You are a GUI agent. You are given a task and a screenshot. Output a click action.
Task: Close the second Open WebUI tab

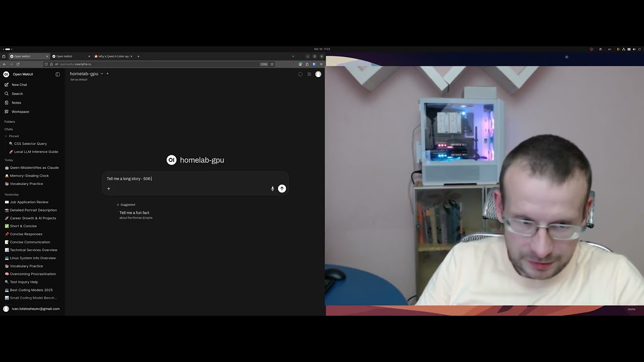click(89, 56)
